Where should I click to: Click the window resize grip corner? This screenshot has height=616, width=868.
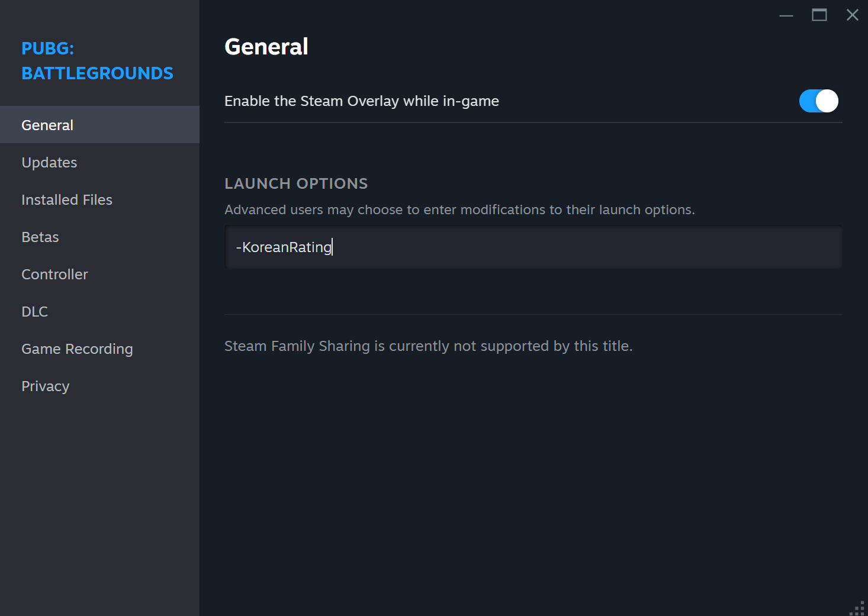[x=858, y=608]
